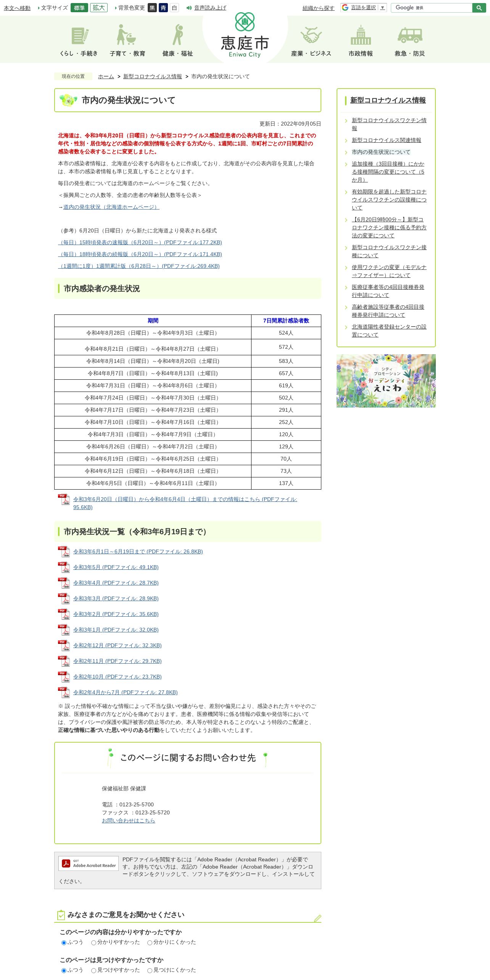
Task: Select 分かりにくかった radio option
Action: 150,943
